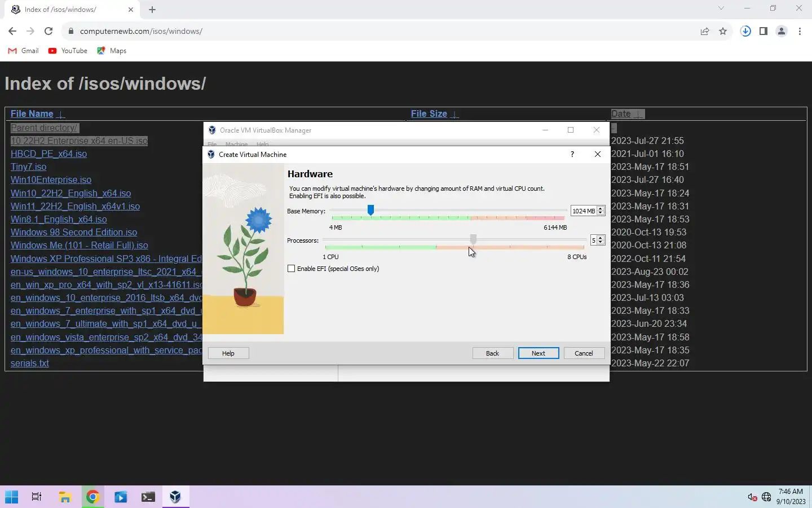Open Task View on the taskbar
The width and height of the screenshot is (812, 508).
click(37, 497)
